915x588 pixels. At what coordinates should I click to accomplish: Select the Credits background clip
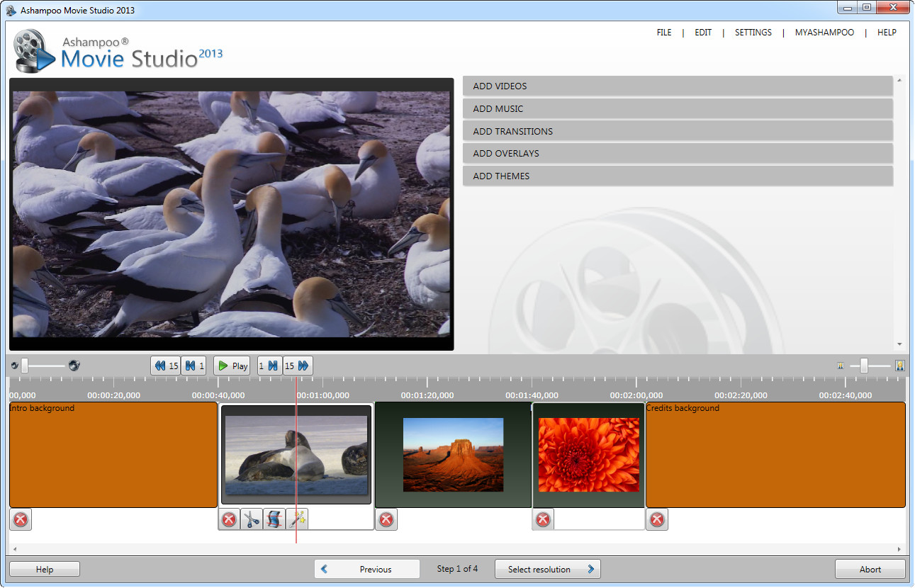click(x=775, y=455)
